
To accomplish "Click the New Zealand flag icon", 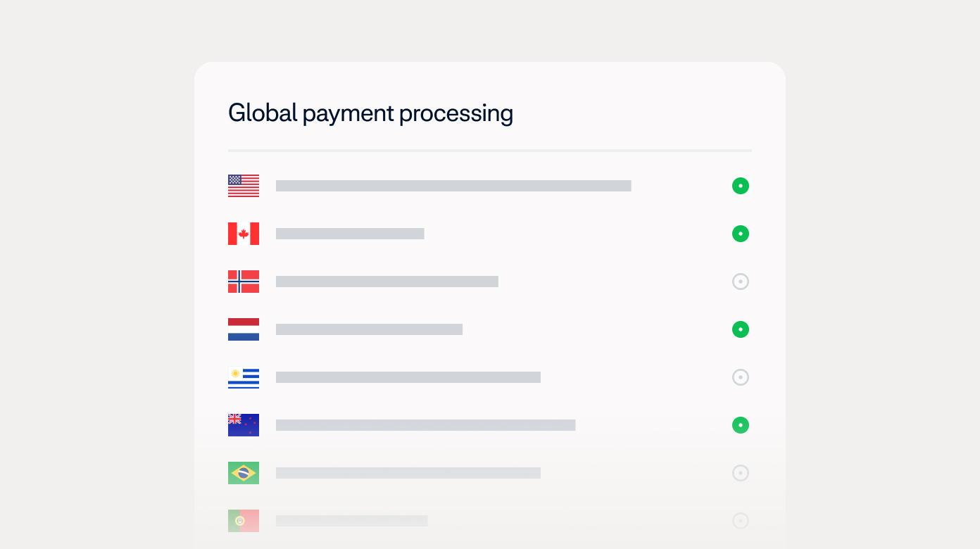I will [244, 425].
